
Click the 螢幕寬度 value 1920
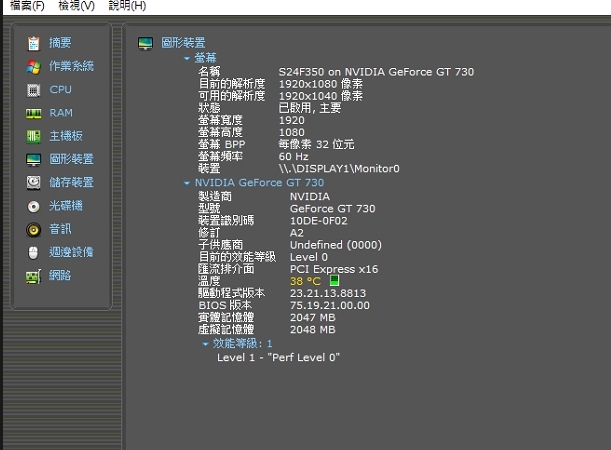tap(291, 120)
